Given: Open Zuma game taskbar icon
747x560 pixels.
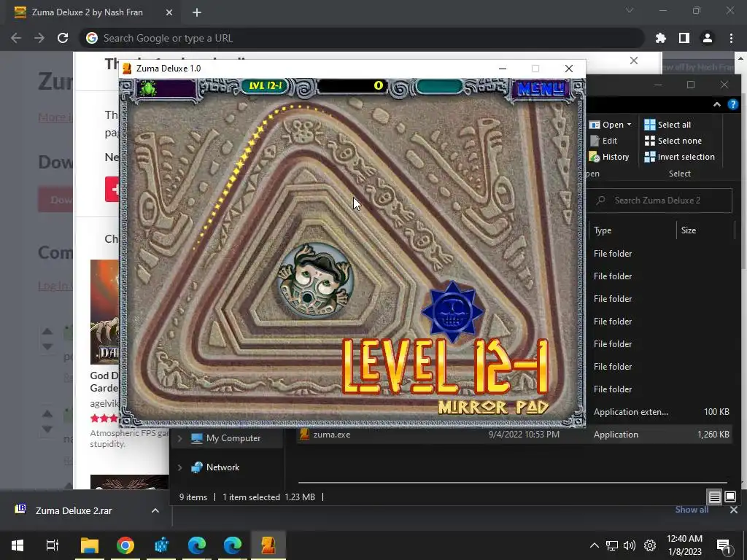Looking at the screenshot, I should 268,545.
